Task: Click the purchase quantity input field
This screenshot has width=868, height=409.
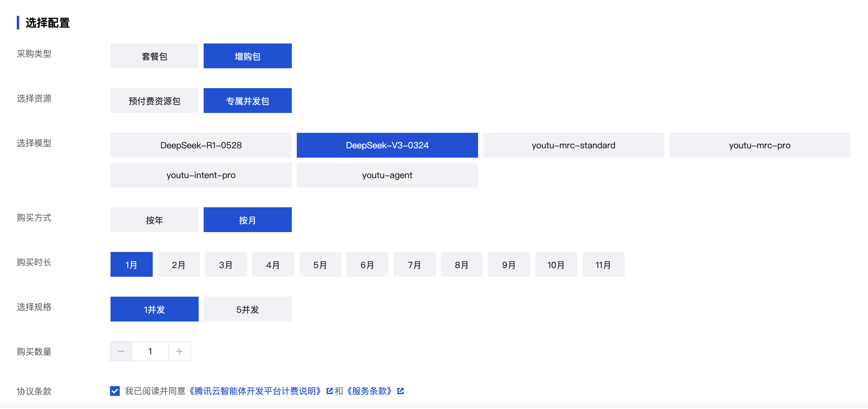Action: [x=150, y=351]
